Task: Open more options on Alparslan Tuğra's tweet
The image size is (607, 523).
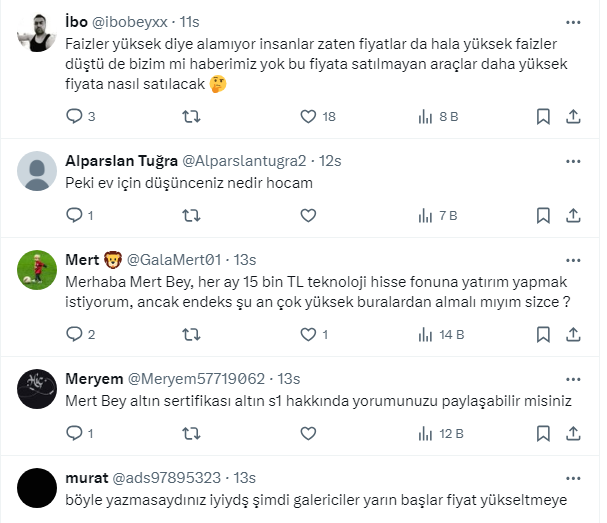Action: click(573, 160)
